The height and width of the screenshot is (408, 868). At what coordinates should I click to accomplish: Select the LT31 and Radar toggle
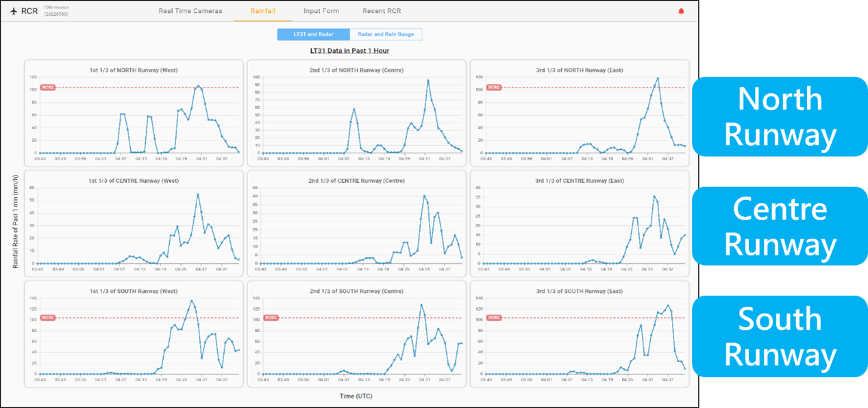pos(313,34)
